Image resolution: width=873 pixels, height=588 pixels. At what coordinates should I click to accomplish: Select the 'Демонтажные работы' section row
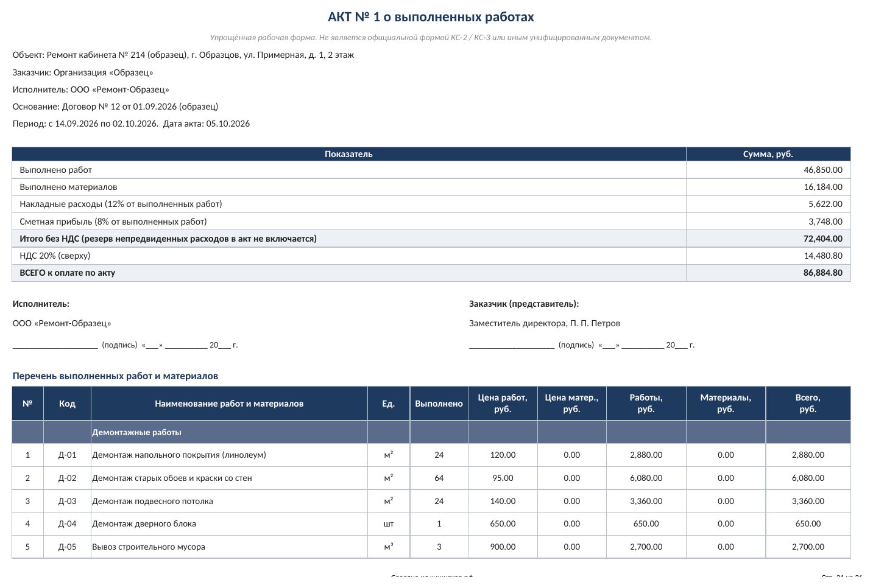click(431, 432)
